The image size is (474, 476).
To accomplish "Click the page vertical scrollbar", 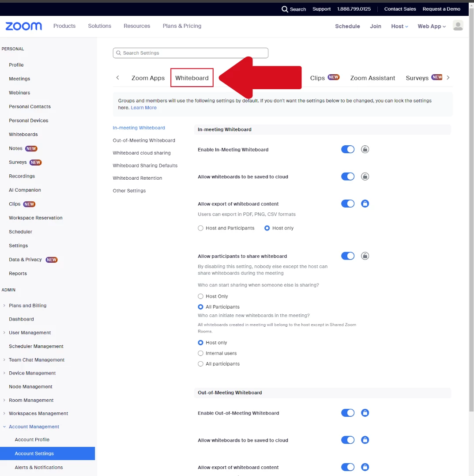I will [x=471, y=209].
